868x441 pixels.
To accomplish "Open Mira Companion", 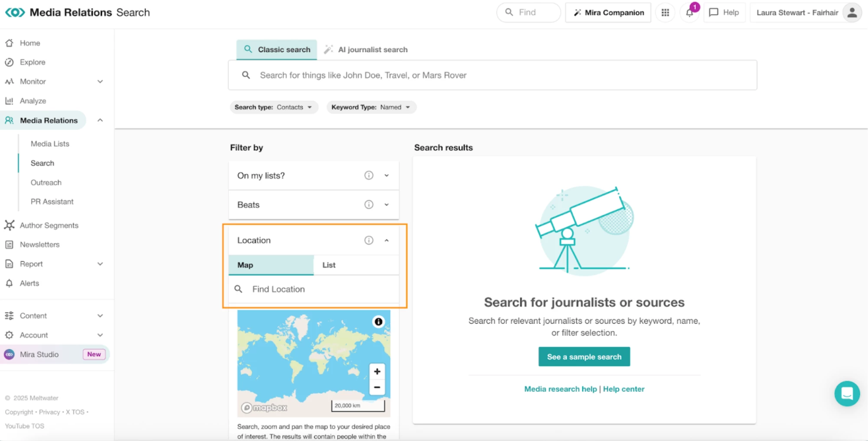I will (x=608, y=13).
